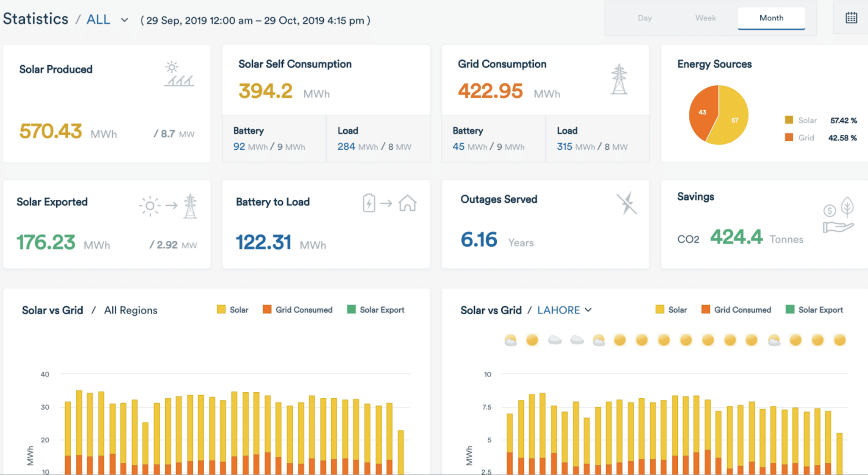This screenshot has width=868, height=475.
Task: Open the calendar date picker
Action: pos(851,18)
